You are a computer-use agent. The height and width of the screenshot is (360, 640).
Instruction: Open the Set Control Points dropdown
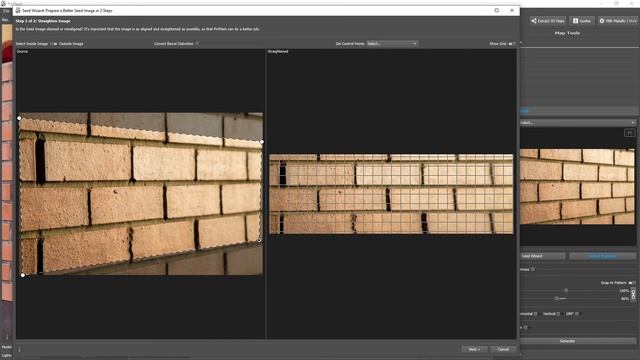[392, 44]
